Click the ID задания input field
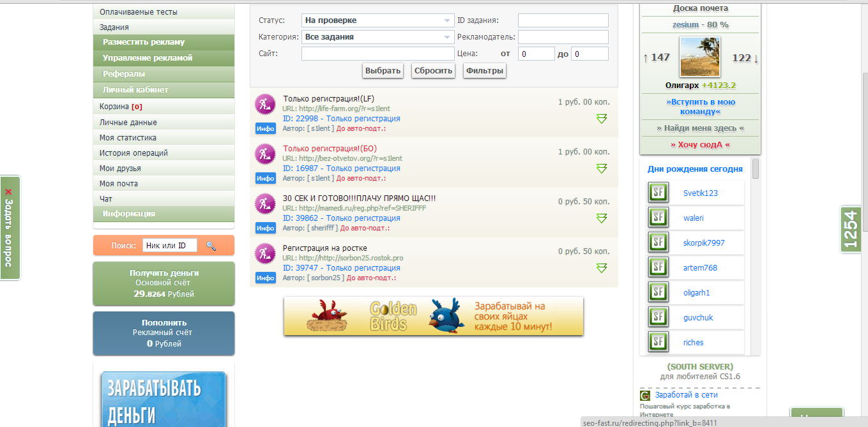Screen dimensions: 868x427 (x=563, y=20)
